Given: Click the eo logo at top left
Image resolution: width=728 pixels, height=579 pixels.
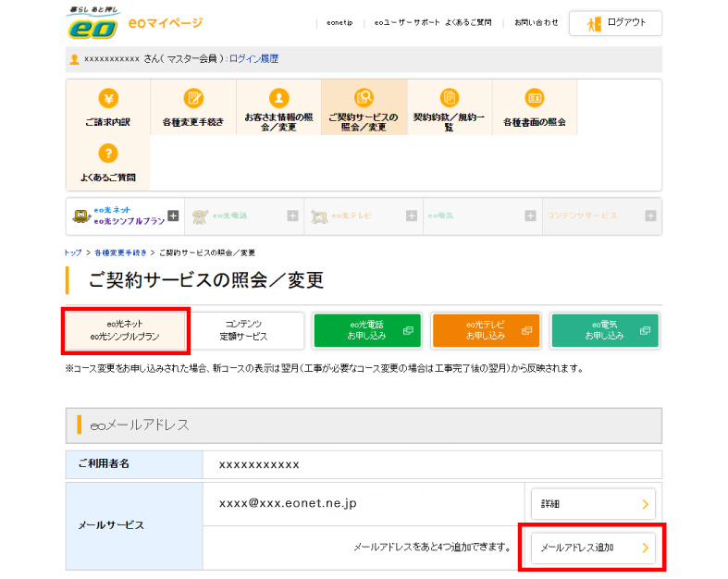Looking at the screenshot, I should tap(93, 23).
